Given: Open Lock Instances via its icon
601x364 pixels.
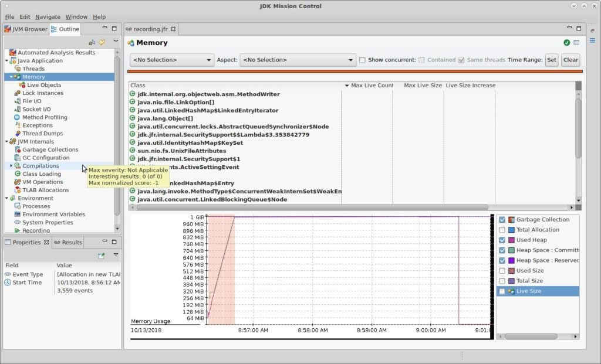Looking at the screenshot, I should (x=17, y=93).
